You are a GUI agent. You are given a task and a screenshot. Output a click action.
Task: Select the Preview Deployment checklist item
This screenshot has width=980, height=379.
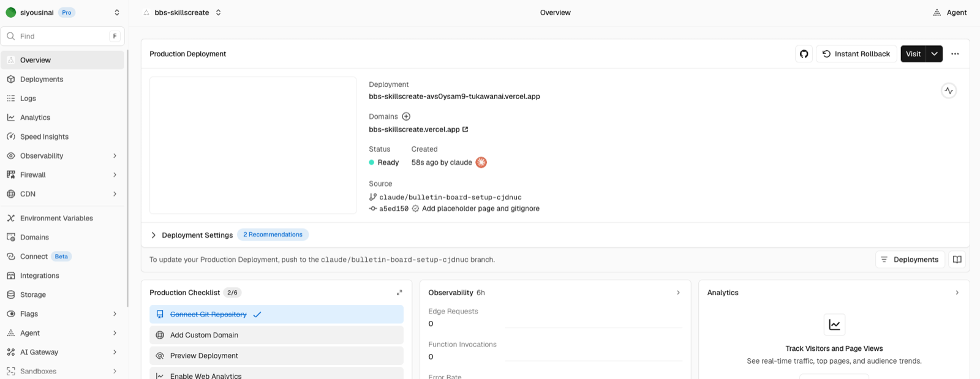[x=276, y=356]
